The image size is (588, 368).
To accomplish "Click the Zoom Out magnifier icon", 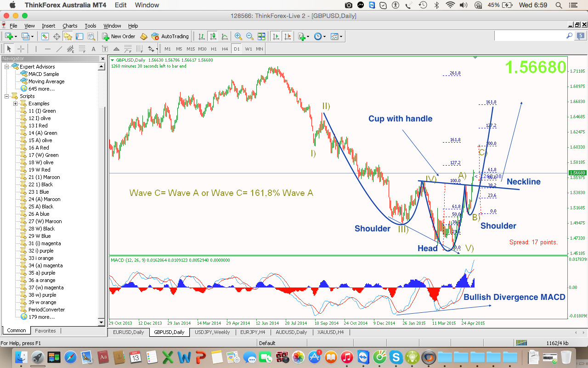I will coord(249,36).
